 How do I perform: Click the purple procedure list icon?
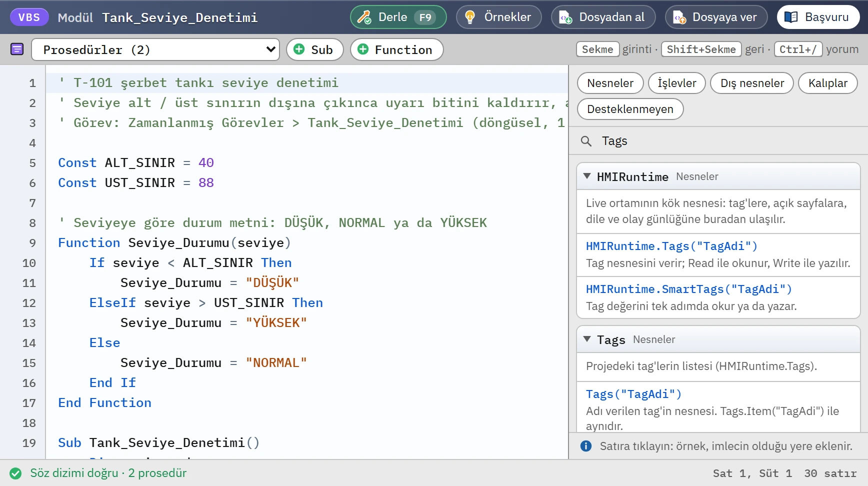(17, 49)
